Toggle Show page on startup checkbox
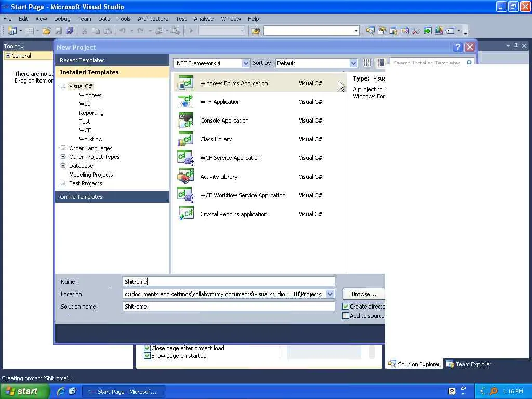 click(x=147, y=355)
